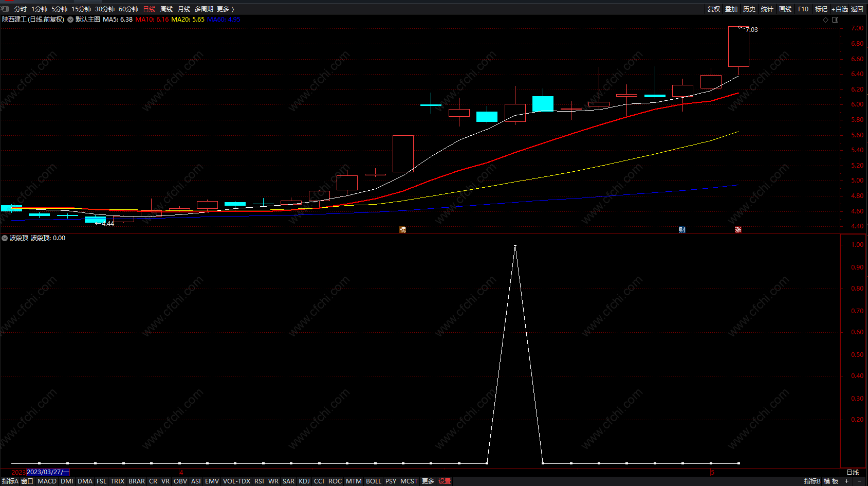Viewport: 868px width, 486px height.
Task: Click the 复权 button
Action: [714, 9]
